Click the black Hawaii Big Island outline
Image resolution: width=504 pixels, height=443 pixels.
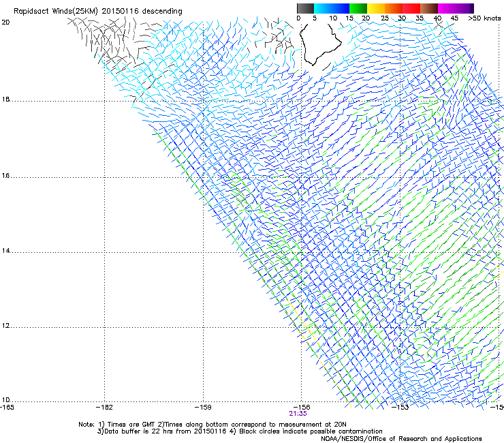tap(320, 44)
